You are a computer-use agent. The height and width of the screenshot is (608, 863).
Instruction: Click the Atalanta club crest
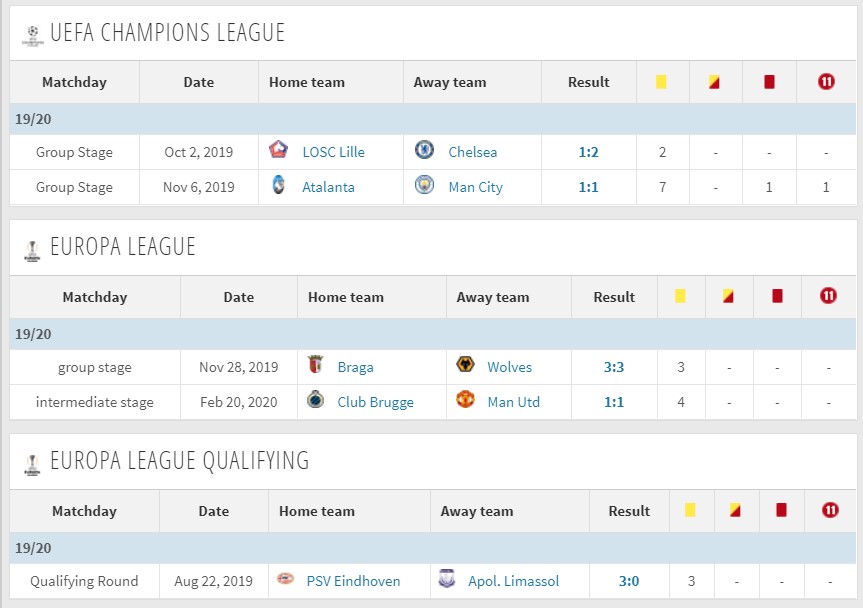278,185
